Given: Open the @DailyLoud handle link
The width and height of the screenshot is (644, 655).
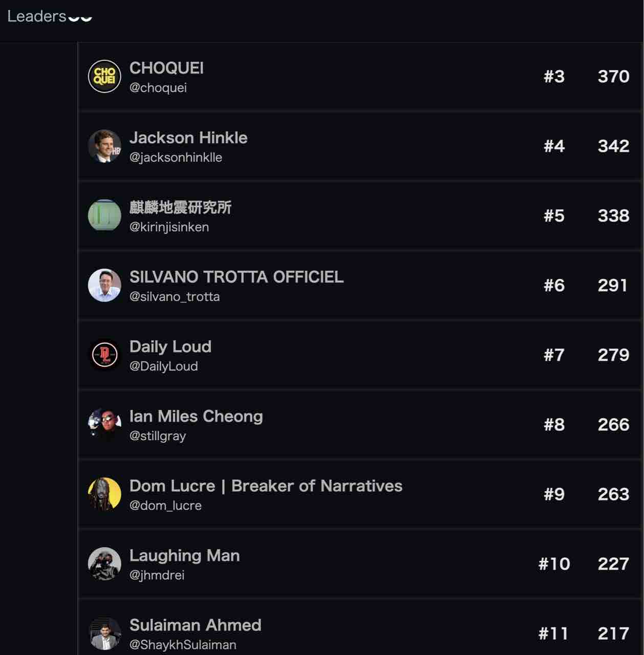Looking at the screenshot, I should coord(163,366).
